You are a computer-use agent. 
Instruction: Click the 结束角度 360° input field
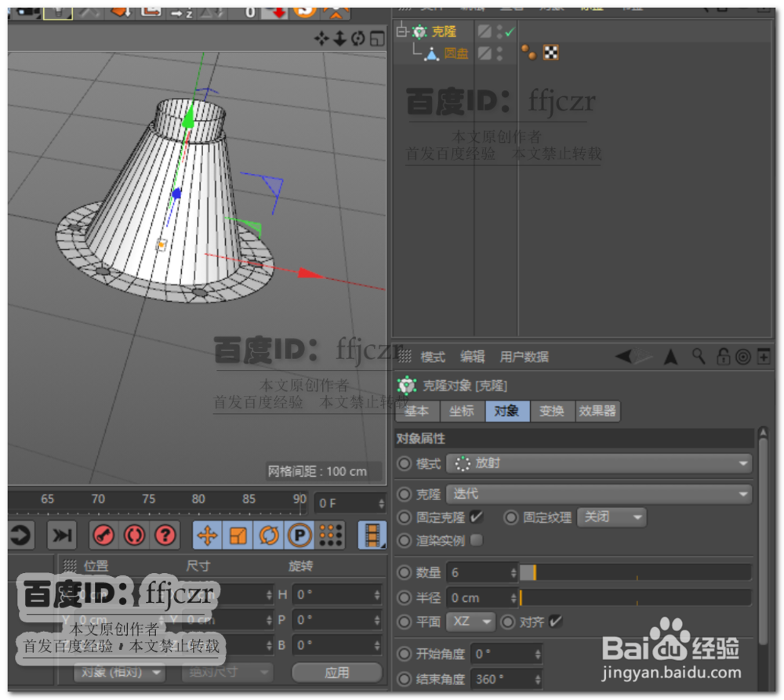click(507, 679)
